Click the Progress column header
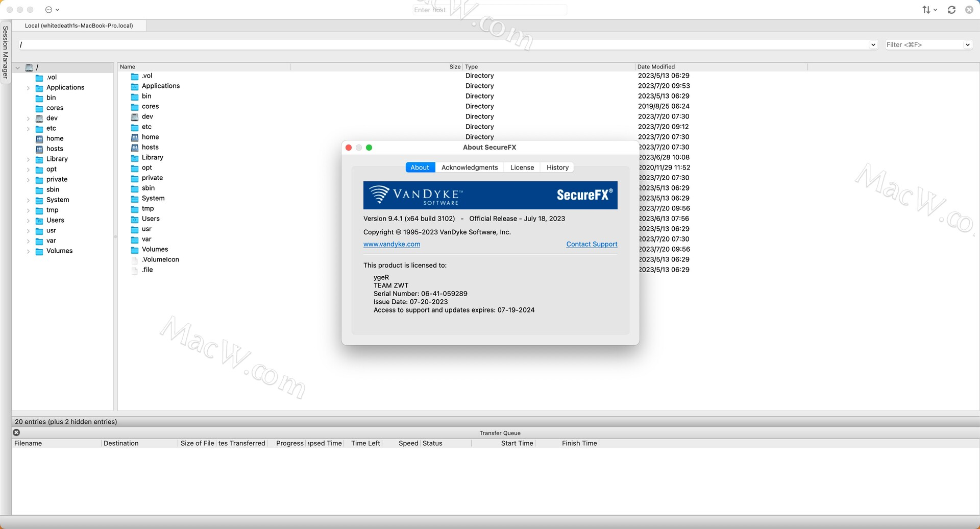The width and height of the screenshot is (980, 529). 287,443
